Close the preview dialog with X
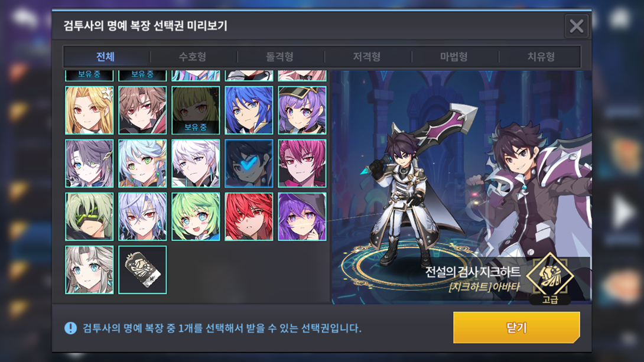The width and height of the screenshot is (644, 362). pyautogui.click(x=576, y=26)
